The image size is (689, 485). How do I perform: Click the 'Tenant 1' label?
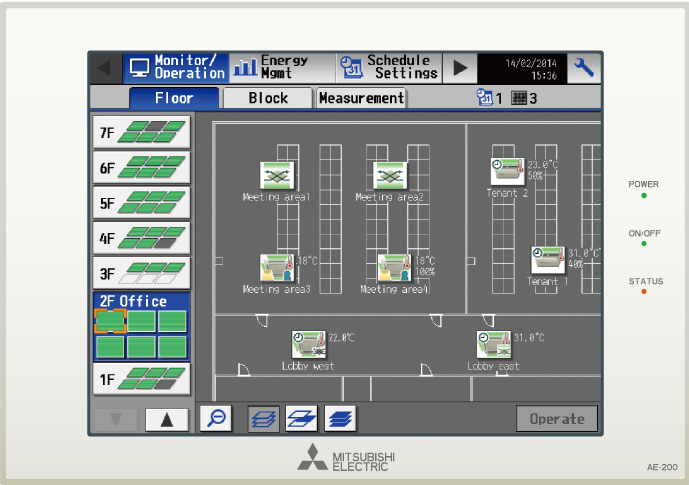click(548, 282)
